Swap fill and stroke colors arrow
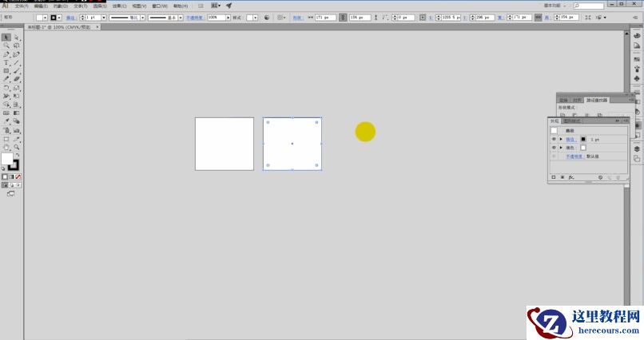This screenshot has height=340, width=644. coord(18,155)
